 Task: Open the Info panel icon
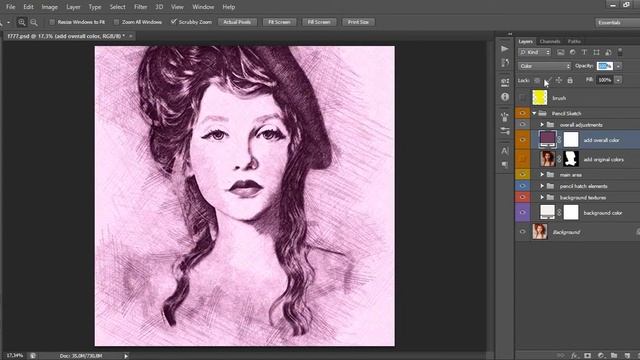(505, 97)
